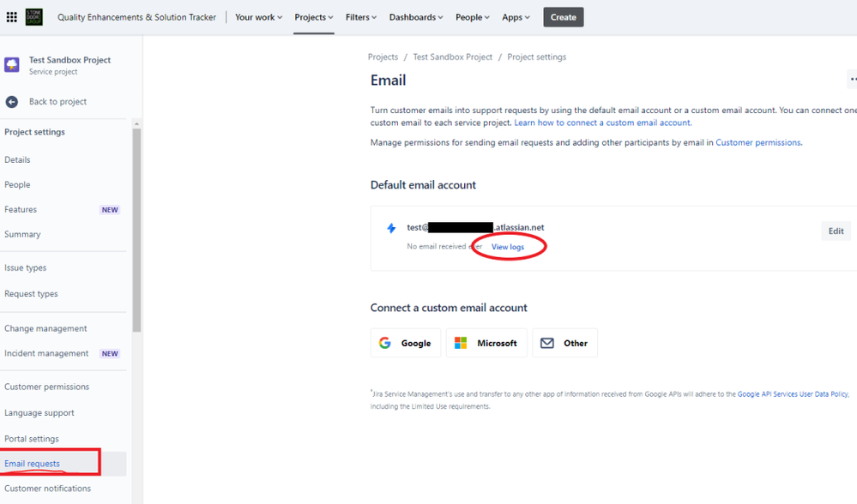857x504 pixels.
Task: Click the NEW badge beside Features
Action: coord(110,210)
